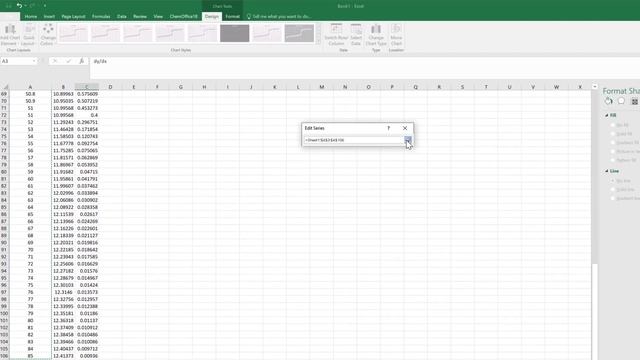This screenshot has height=360, width=640.
Task: Expand the Chart Styles gallery more arrow
Action: (318, 41)
